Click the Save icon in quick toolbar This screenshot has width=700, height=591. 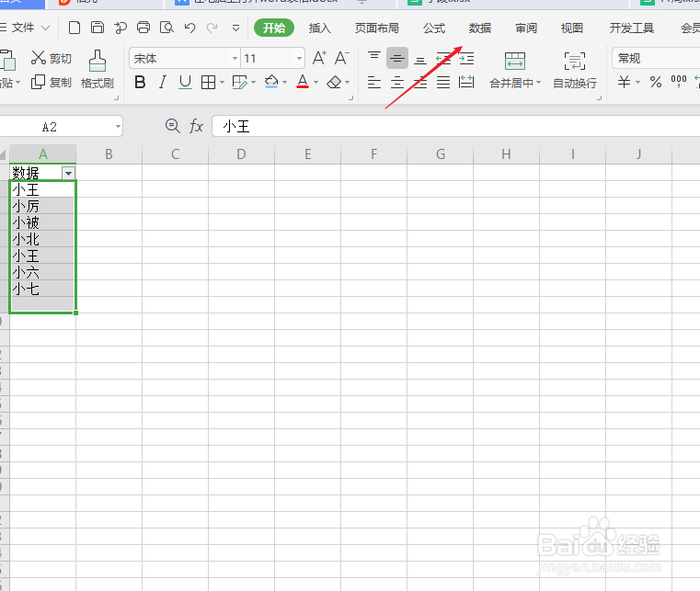(x=98, y=28)
